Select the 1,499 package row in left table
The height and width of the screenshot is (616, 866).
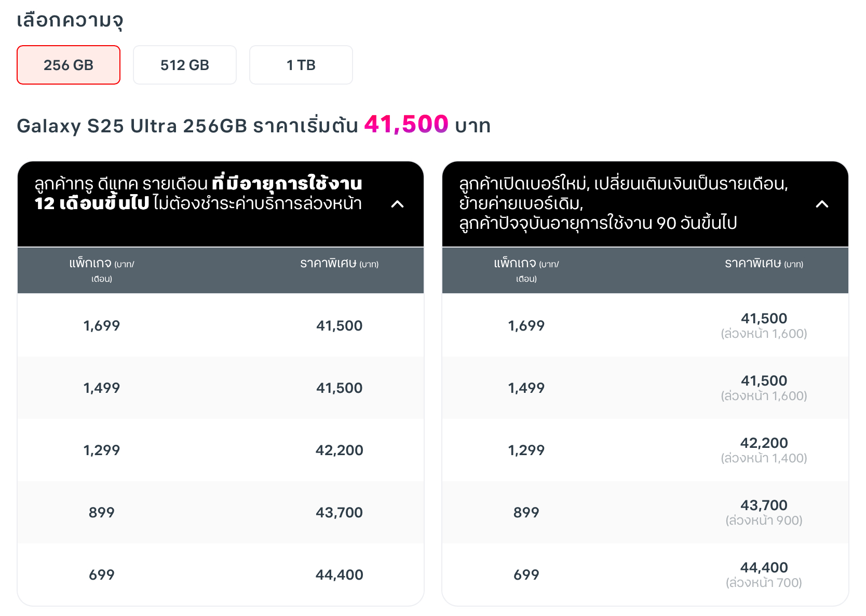221,388
